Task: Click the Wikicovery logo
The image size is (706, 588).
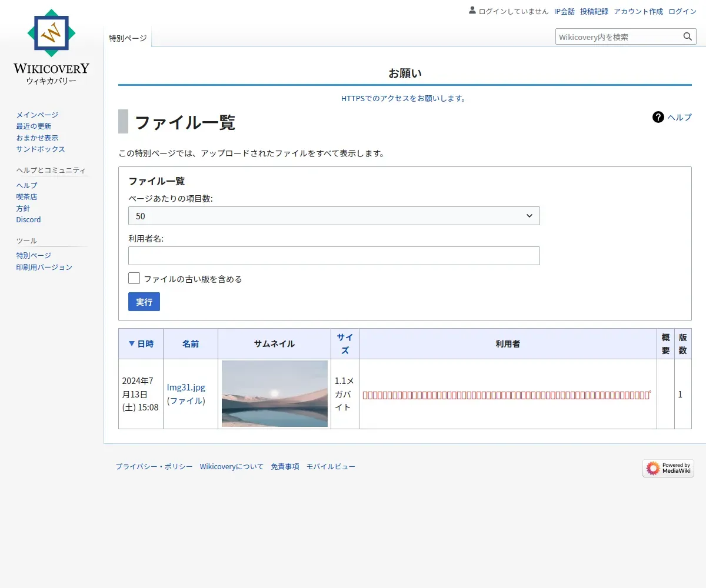Action: pyautogui.click(x=52, y=47)
